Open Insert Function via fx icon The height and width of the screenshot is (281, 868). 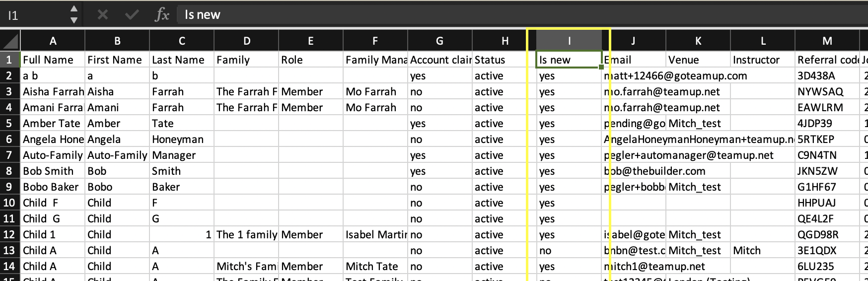pos(162,14)
